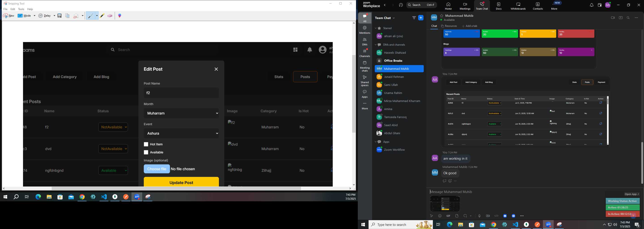
Task: Go to the Zoom Home tab
Action: pyautogui.click(x=448, y=6)
